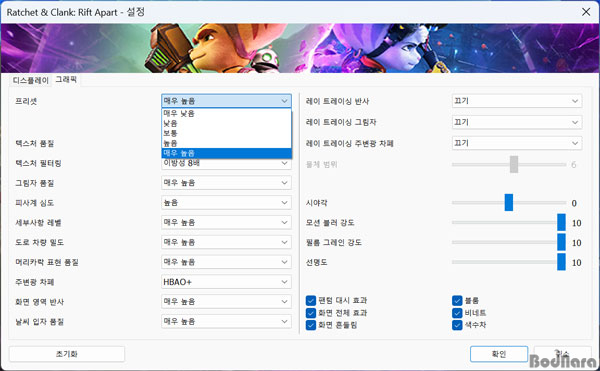The image size is (600, 371).
Task: Uncheck the 블룸 checkbox
Action: point(457,301)
